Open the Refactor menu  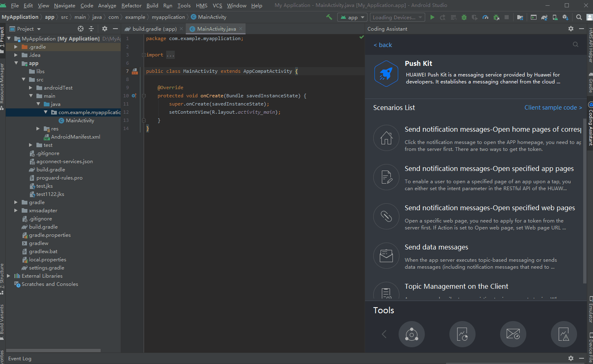click(x=131, y=5)
